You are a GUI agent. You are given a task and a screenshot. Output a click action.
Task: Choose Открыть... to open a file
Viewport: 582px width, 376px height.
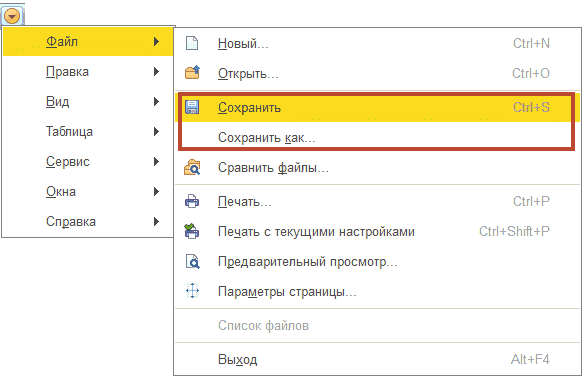pyautogui.click(x=377, y=73)
